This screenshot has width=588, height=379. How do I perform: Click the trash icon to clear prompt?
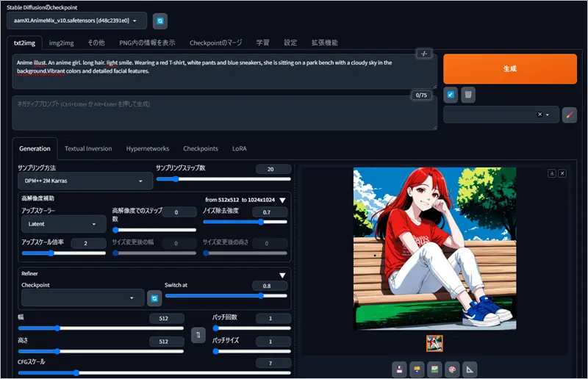468,94
